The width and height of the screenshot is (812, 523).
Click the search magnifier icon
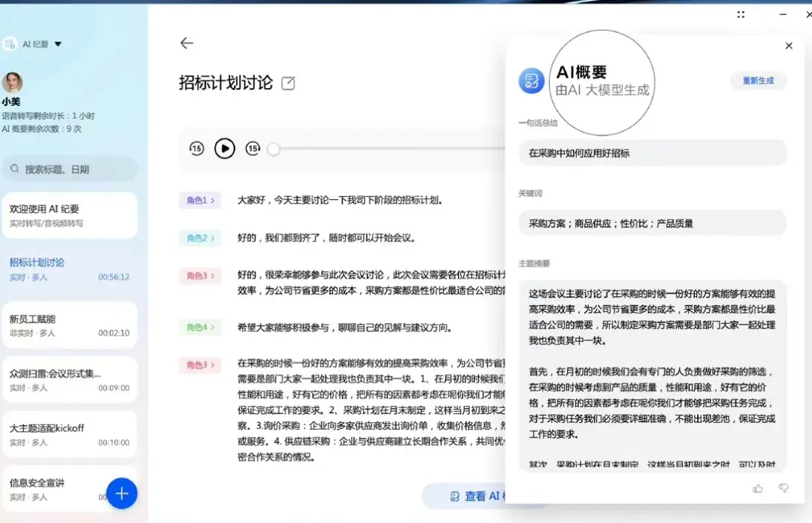pyautogui.click(x=14, y=169)
